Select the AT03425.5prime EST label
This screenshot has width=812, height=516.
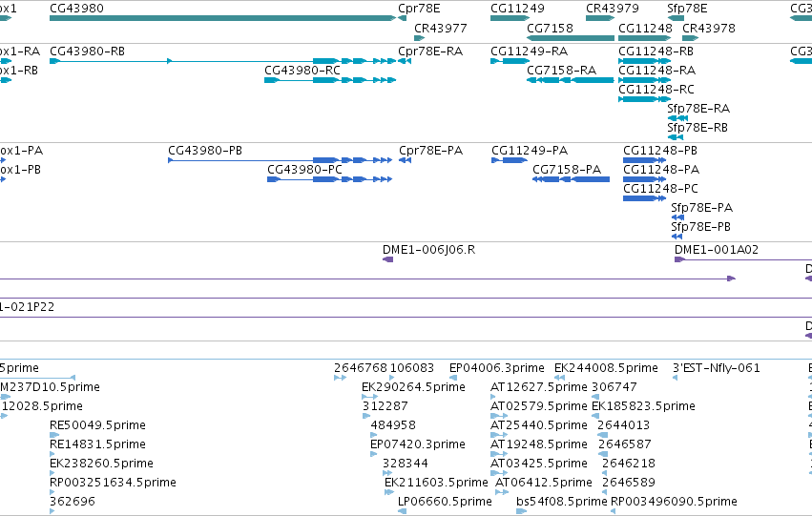[538, 464]
